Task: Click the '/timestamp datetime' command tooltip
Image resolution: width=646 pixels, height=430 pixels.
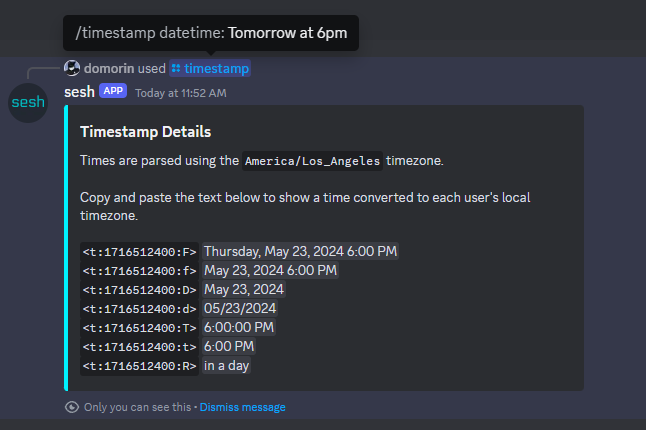Action: [x=210, y=33]
